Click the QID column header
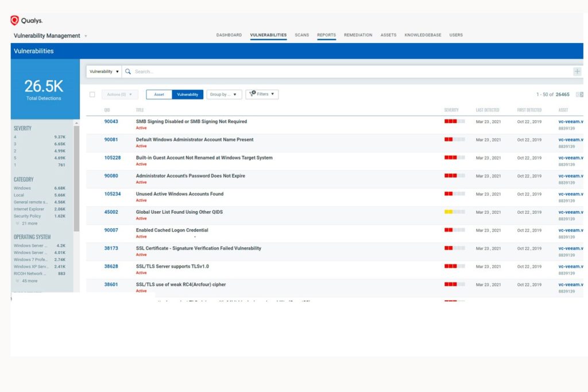Viewport: 588px width, 392px height. [x=107, y=110]
